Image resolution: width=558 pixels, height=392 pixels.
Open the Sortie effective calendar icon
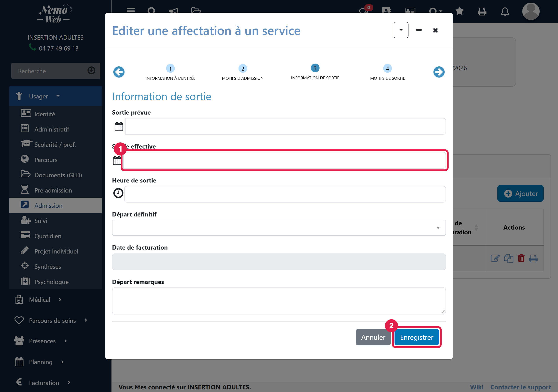[x=117, y=161]
